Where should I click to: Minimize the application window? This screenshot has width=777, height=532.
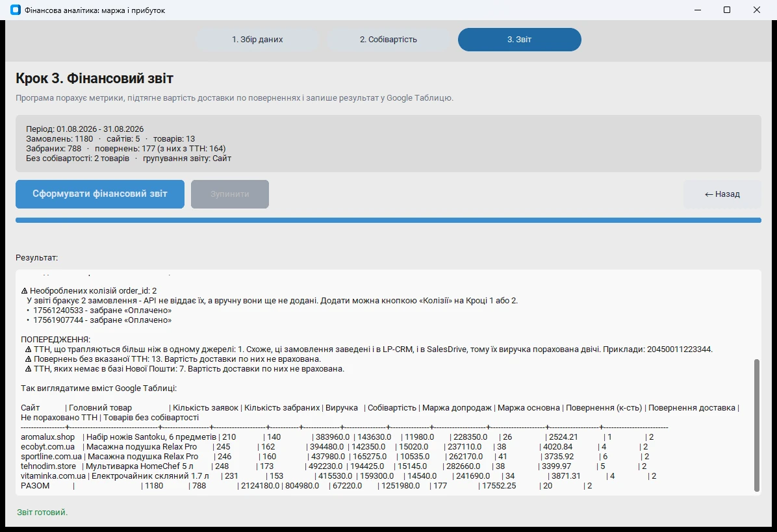coord(698,10)
